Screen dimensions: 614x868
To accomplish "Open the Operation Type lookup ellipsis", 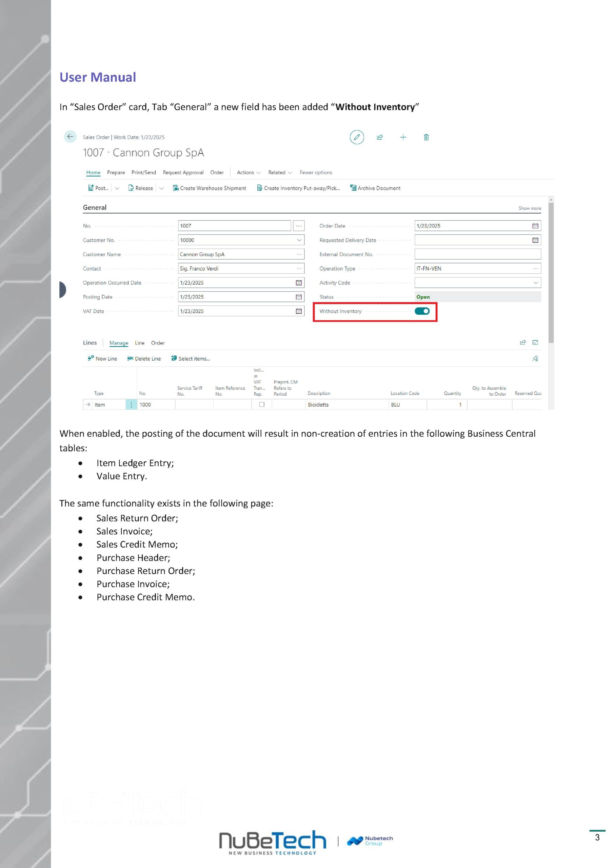I will click(536, 269).
